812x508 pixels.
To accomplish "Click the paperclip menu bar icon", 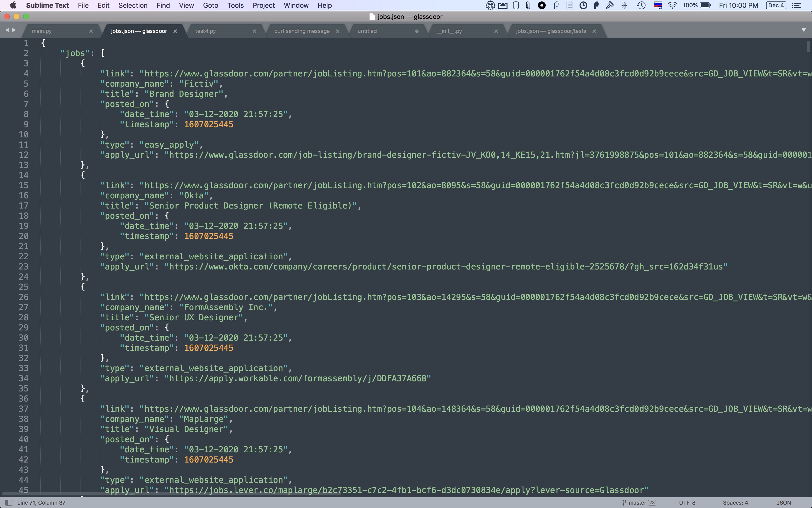I will 528,5.
